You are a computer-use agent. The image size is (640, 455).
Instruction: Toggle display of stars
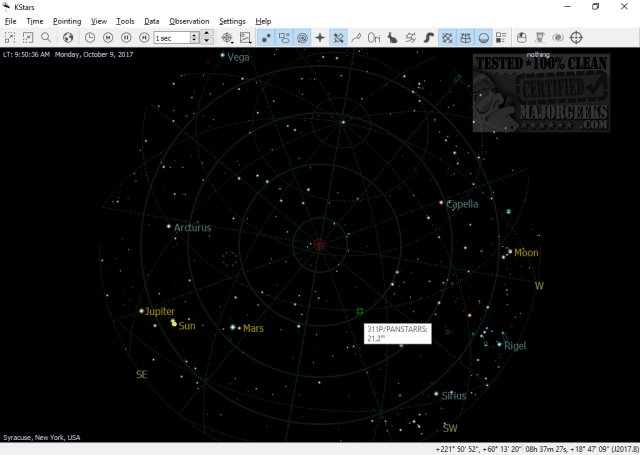(x=266, y=38)
